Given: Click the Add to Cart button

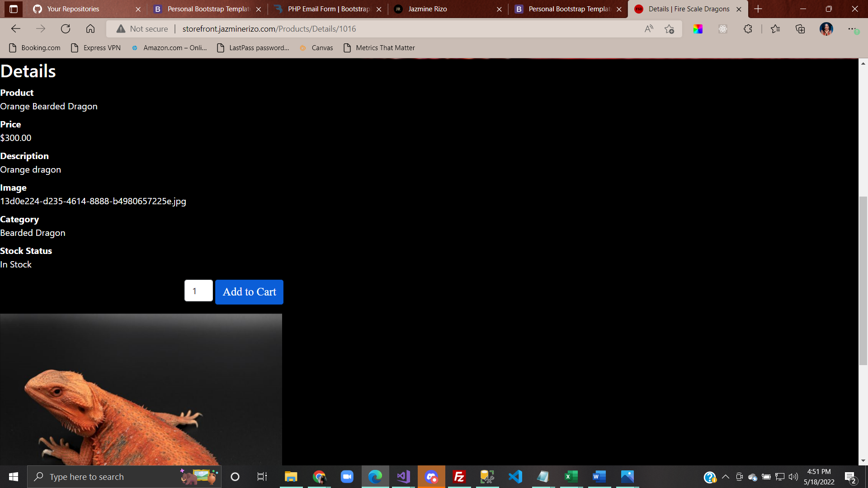Looking at the screenshot, I should (x=249, y=292).
